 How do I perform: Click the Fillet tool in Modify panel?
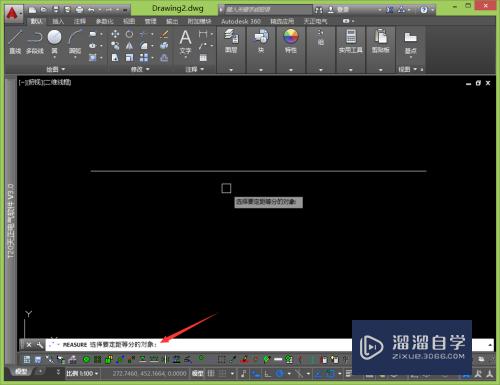pyautogui.click(x=143, y=46)
